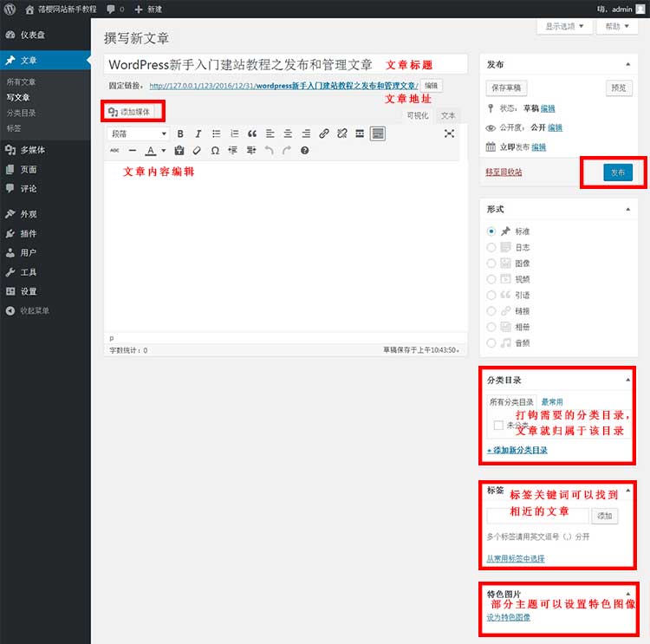Toggle bold formatting in editor toolbar
The image size is (650, 644).
(180, 133)
